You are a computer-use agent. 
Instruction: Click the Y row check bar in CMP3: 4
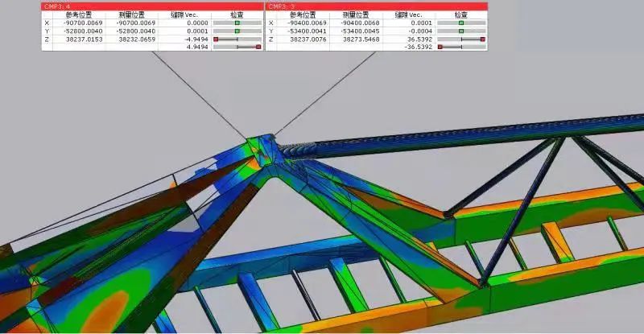237,31
